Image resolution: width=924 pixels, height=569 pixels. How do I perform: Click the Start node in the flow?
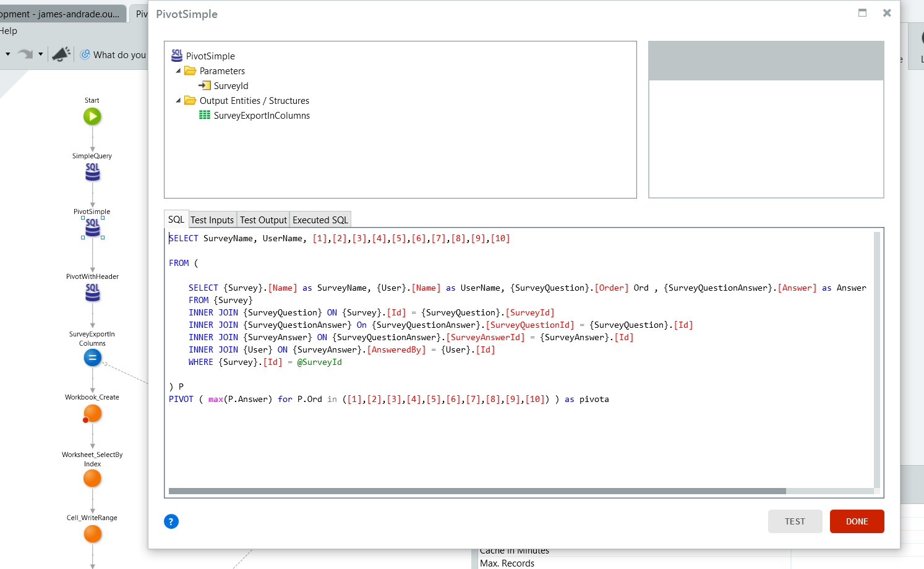92,116
